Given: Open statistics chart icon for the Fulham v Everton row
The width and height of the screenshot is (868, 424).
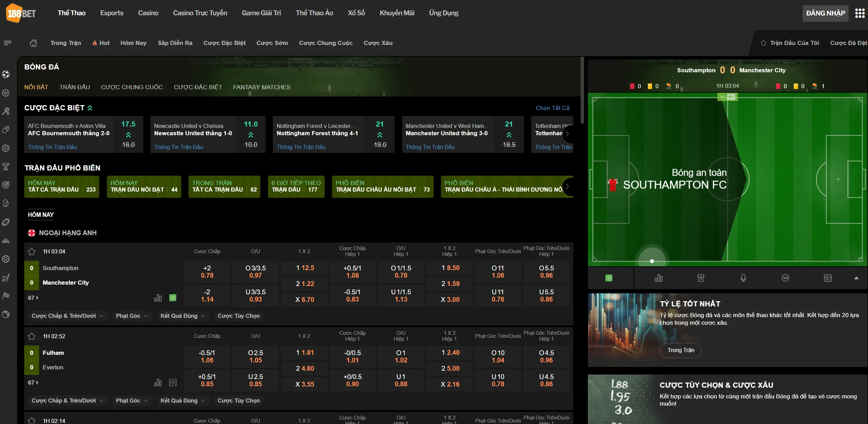Looking at the screenshot, I should pos(158,382).
